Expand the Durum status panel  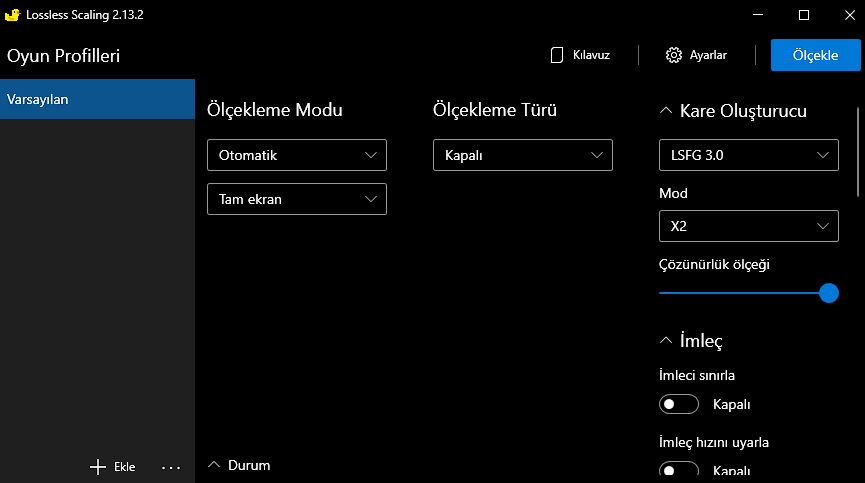point(214,465)
